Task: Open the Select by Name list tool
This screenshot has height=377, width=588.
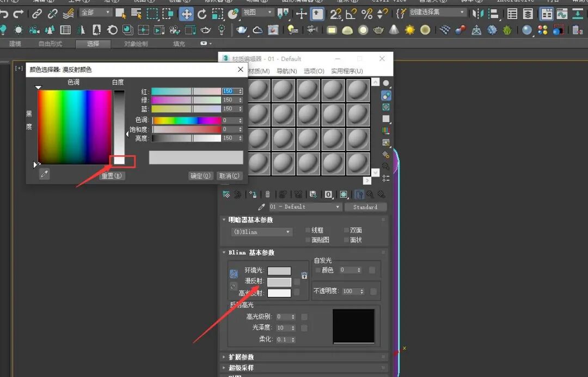Action: [x=137, y=14]
